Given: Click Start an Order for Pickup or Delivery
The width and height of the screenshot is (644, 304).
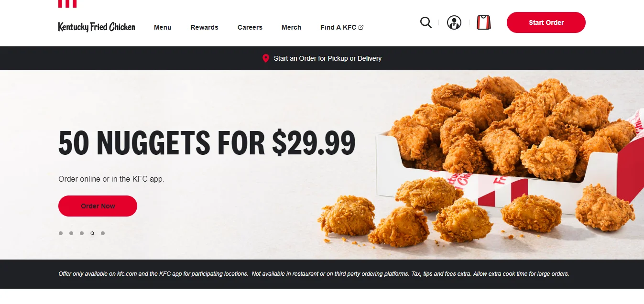Looking at the screenshot, I should tap(327, 58).
